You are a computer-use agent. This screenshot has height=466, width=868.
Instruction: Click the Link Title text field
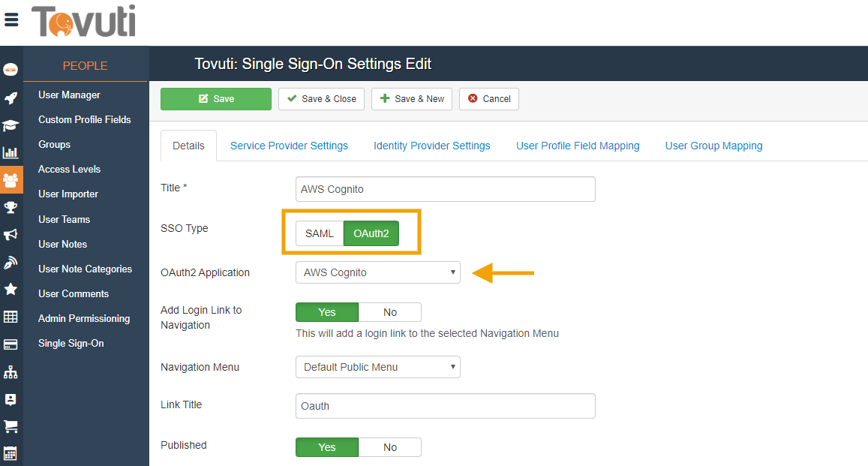[446, 406]
